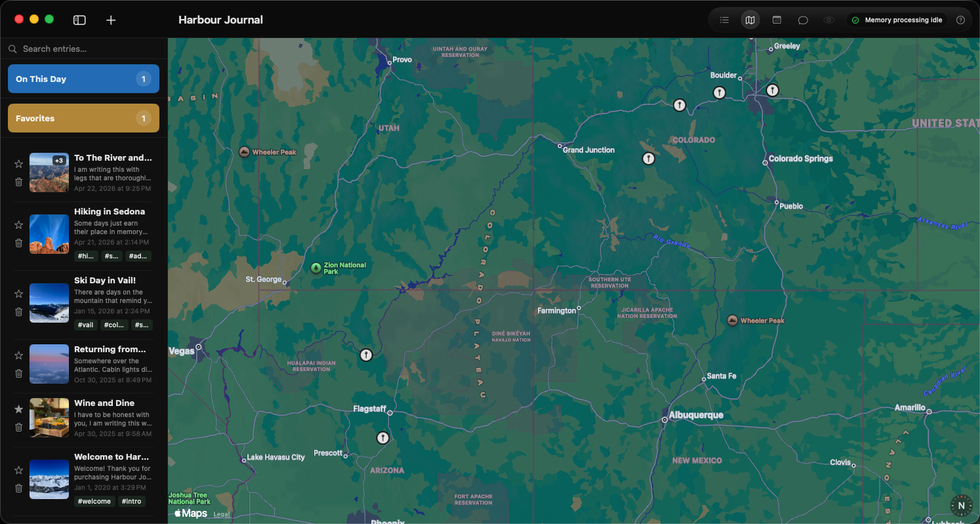Click the Amarillo map label
The height and width of the screenshot is (524, 980).
click(910, 408)
